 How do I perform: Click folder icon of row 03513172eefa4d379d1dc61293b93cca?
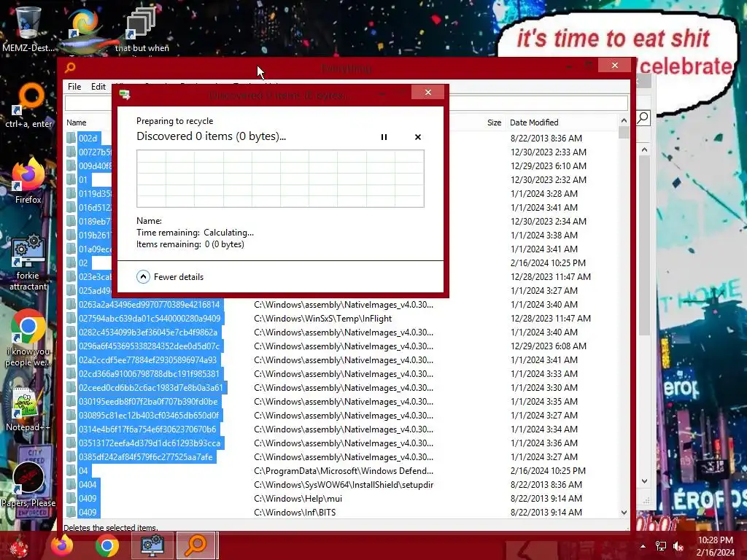(71, 443)
